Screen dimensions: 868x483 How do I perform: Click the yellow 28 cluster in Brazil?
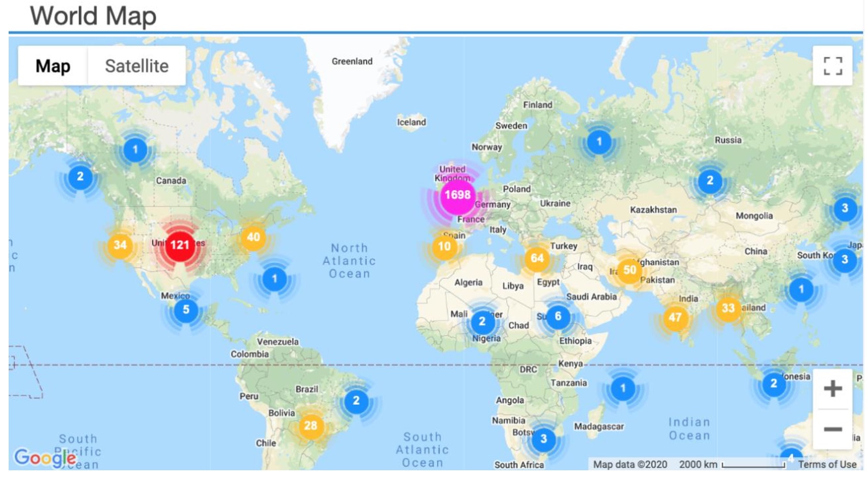click(310, 426)
